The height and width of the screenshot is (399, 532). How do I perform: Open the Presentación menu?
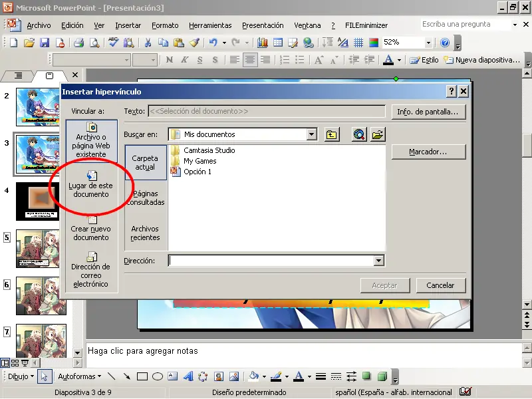263,25
